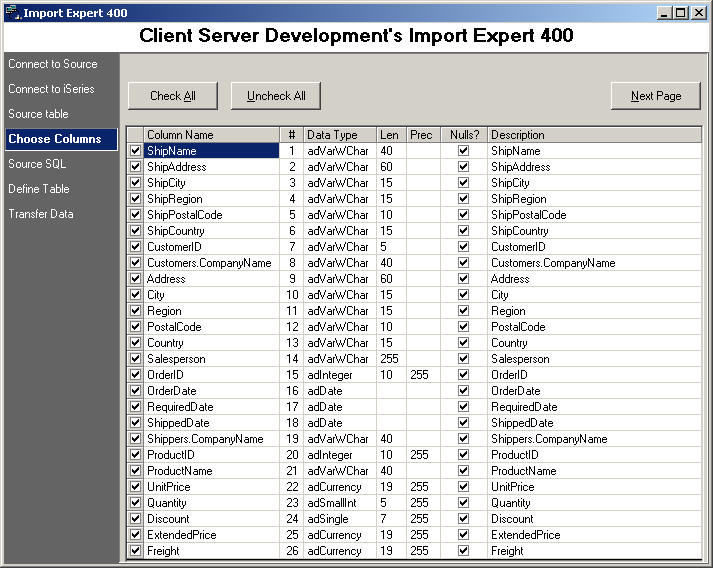The width and height of the screenshot is (713, 568).
Task: Click the Description cell for Discount
Action: 594,518
